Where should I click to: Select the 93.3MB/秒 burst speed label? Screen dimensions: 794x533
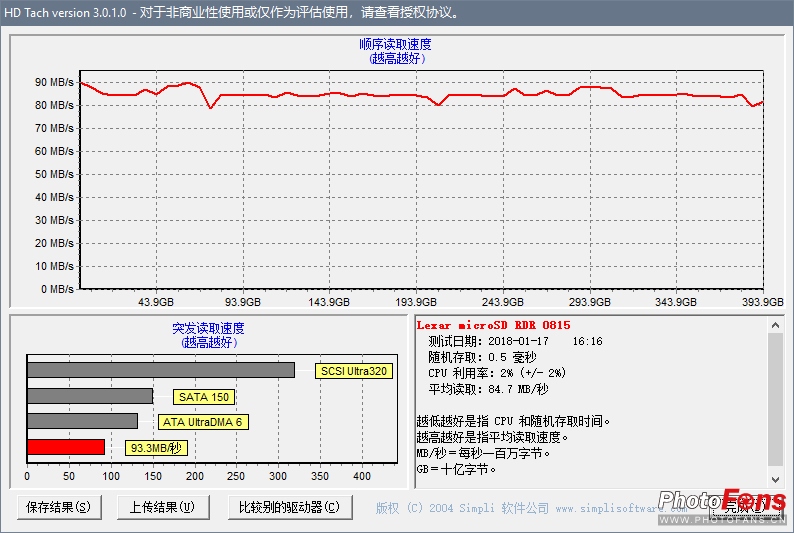pyautogui.click(x=156, y=448)
